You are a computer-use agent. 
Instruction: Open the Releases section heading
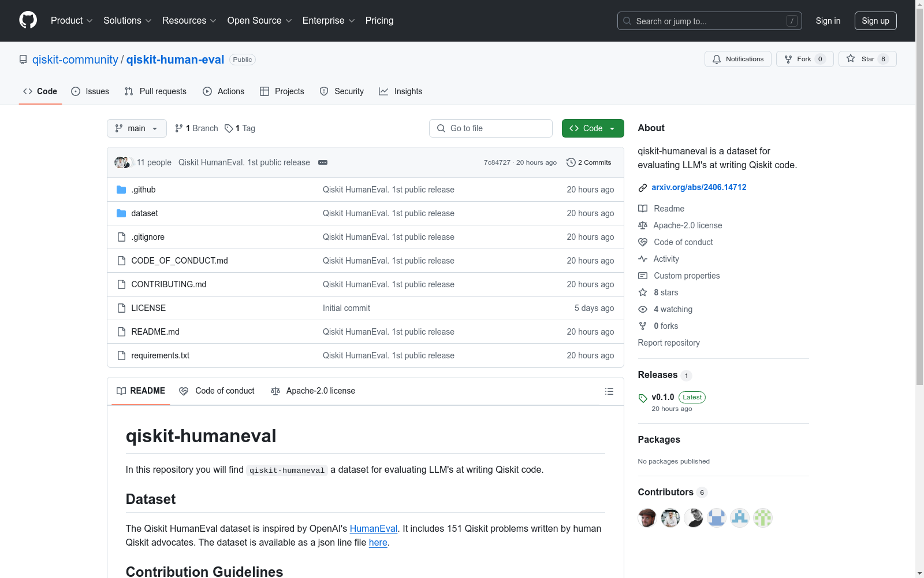658,375
